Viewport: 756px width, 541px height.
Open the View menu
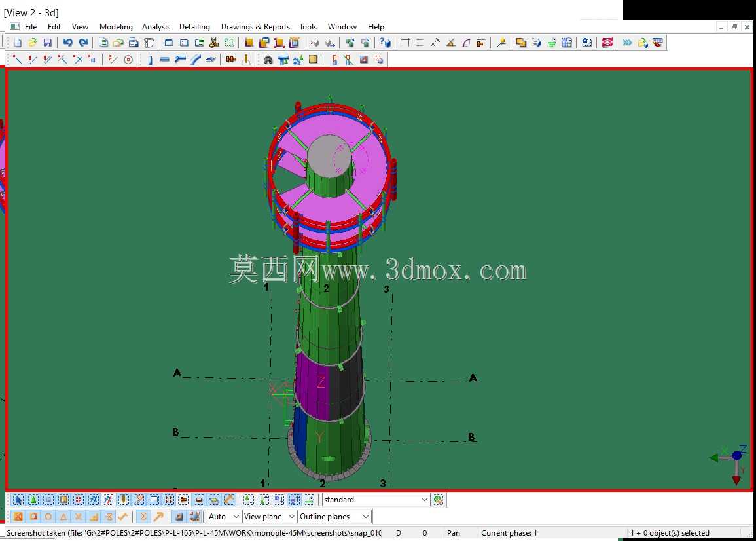pos(80,27)
